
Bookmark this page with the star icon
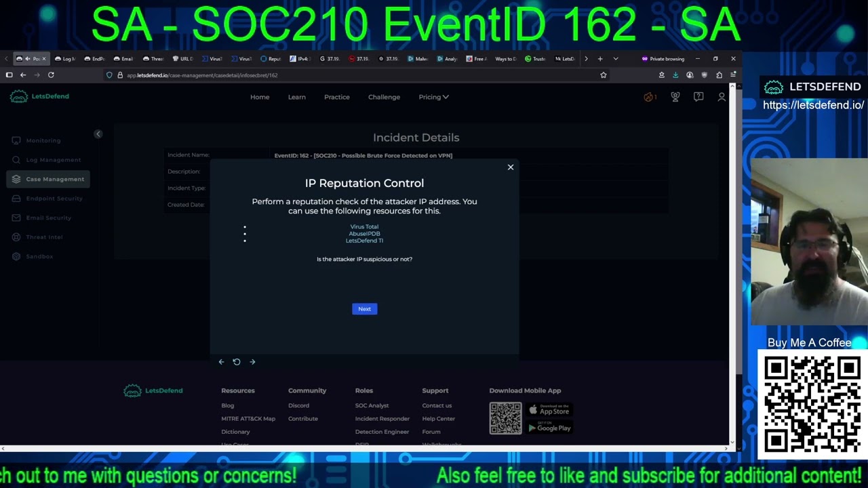[x=604, y=75]
